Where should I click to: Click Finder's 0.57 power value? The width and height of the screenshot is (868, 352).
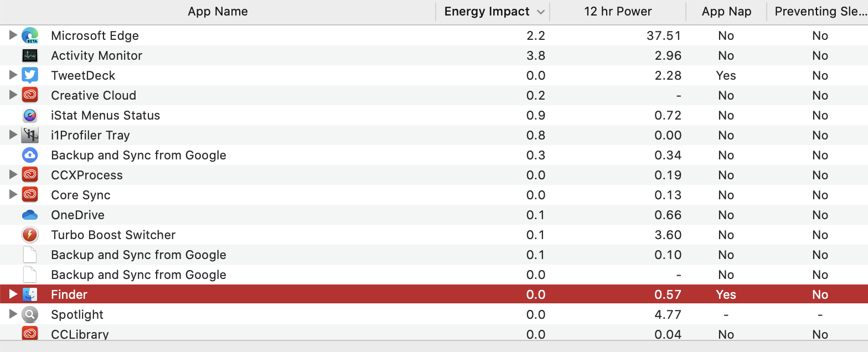(668, 294)
